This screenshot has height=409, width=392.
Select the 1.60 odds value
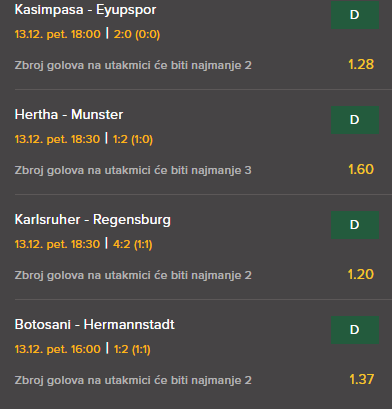click(x=361, y=169)
